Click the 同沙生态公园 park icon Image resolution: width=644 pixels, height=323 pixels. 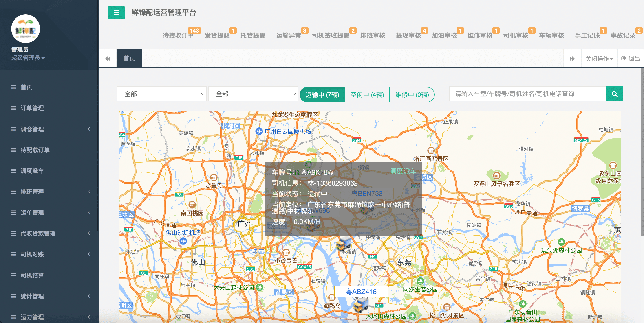[x=420, y=281]
